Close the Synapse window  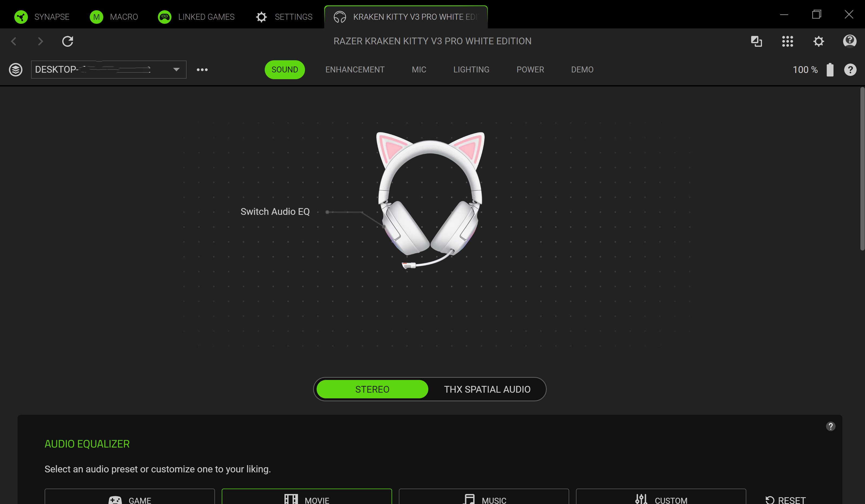click(x=849, y=14)
